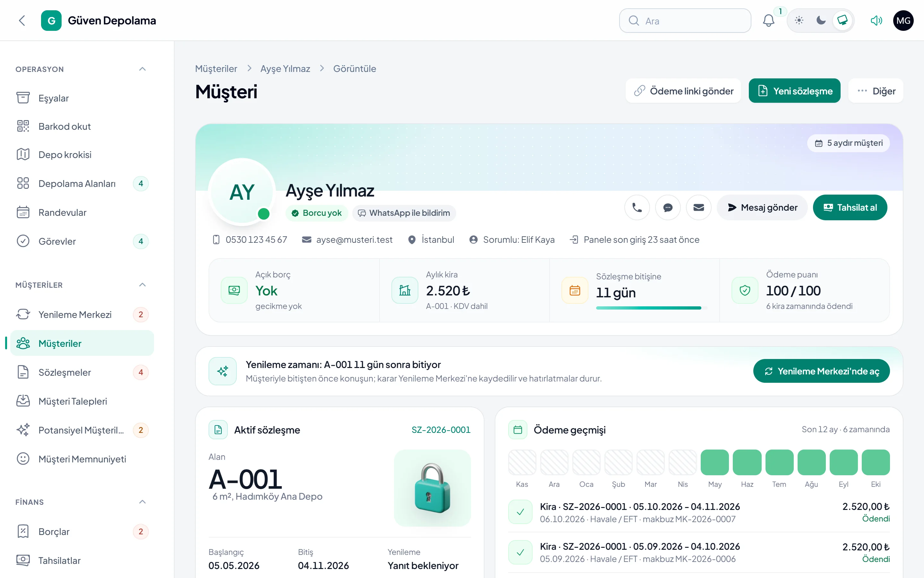Select the system theme monitor icon
Image resolution: width=924 pixels, height=578 pixels.
pyautogui.click(x=842, y=21)
